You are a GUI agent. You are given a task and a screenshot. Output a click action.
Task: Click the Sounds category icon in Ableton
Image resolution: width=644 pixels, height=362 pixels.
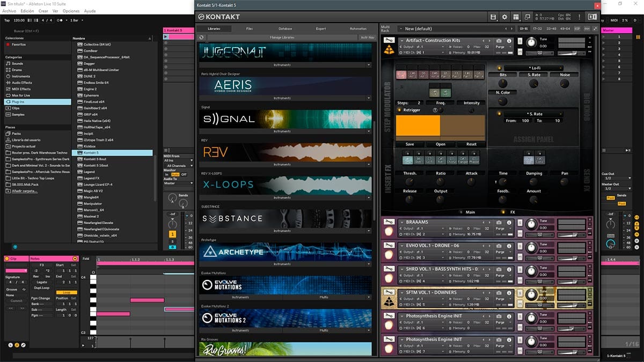pyautogui.click(x=8, y=64)
